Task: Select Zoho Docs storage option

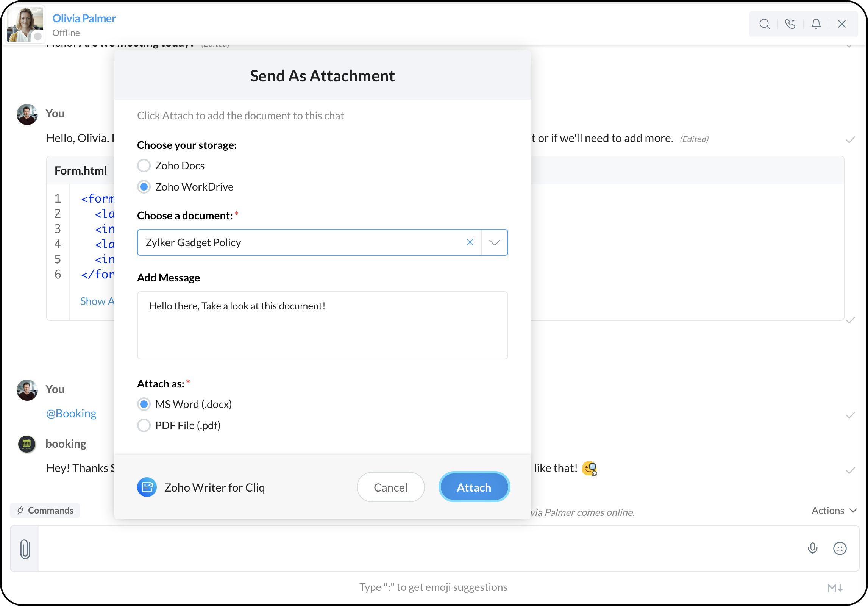Action: pyautogui.click(x=144, y=166)
